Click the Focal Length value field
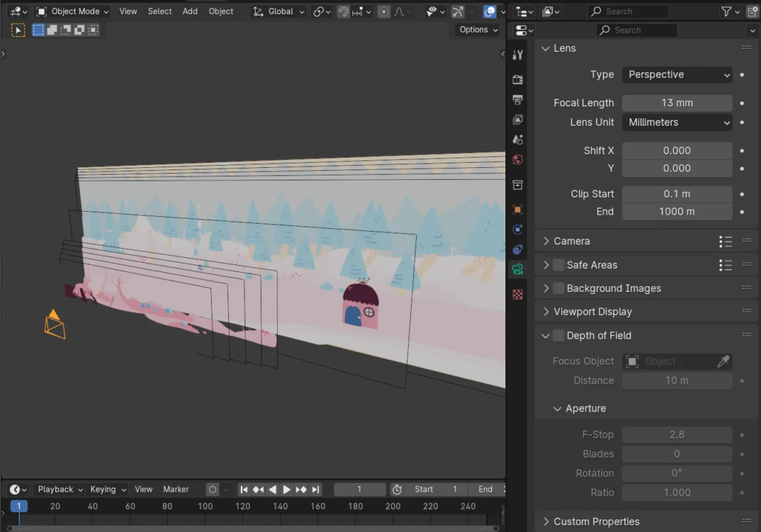Image resolution: width=761 pixels, height=532 pixels. click(x=677, y=103)
